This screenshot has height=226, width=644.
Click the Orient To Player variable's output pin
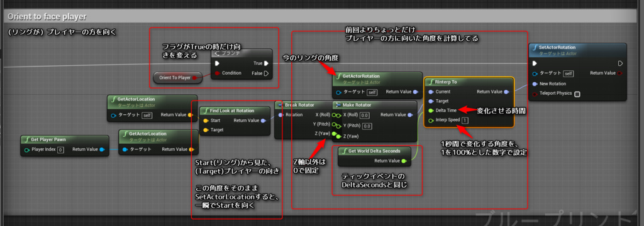click(194, 77)
